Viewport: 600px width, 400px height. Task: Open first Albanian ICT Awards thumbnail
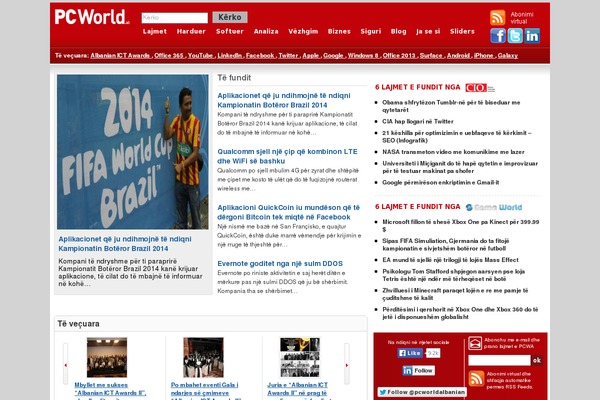coord(107,358)
